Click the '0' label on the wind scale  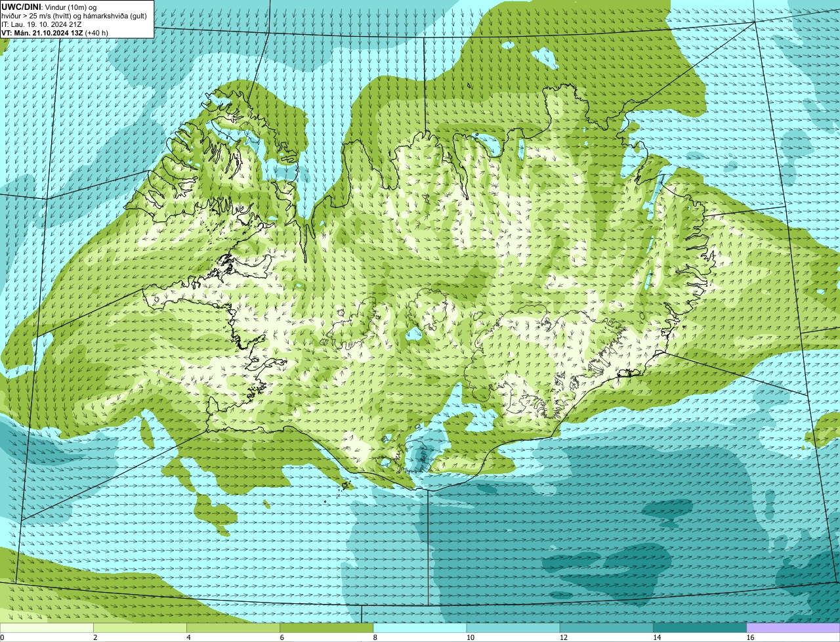[2, 637]
